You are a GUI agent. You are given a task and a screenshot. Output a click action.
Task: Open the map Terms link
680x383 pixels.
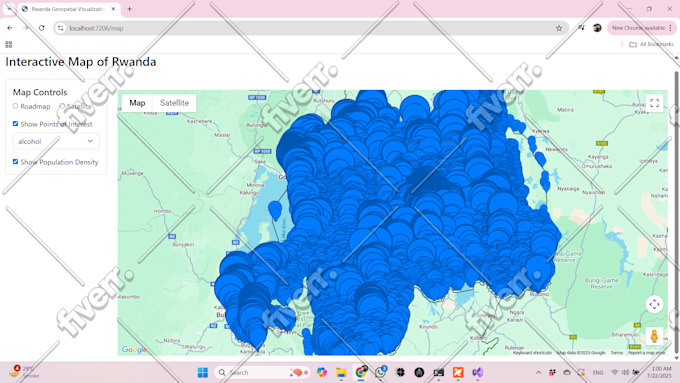click(x=617, y=353)
